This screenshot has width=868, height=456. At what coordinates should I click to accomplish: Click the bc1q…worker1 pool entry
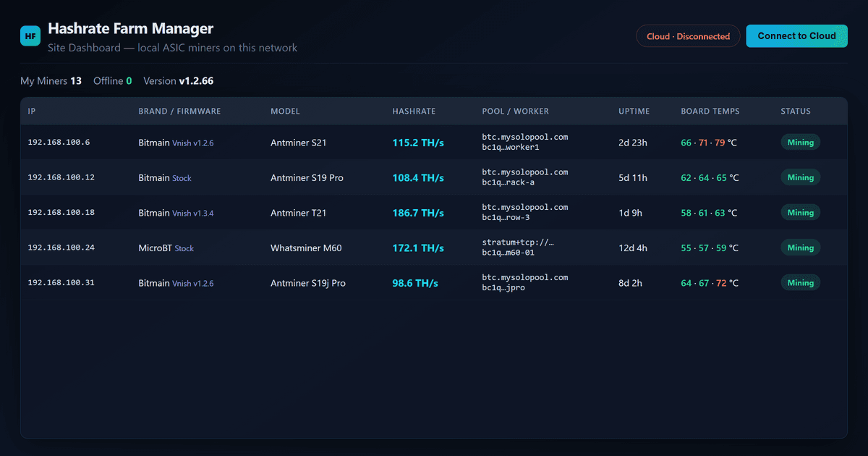[x=525, y=142]
